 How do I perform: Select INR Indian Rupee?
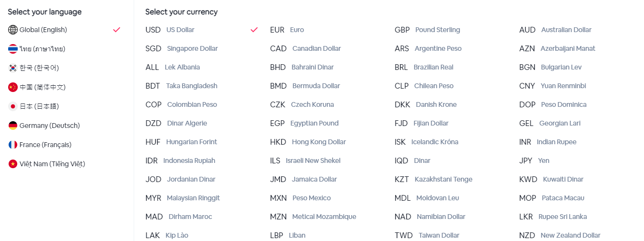point(548,142)
